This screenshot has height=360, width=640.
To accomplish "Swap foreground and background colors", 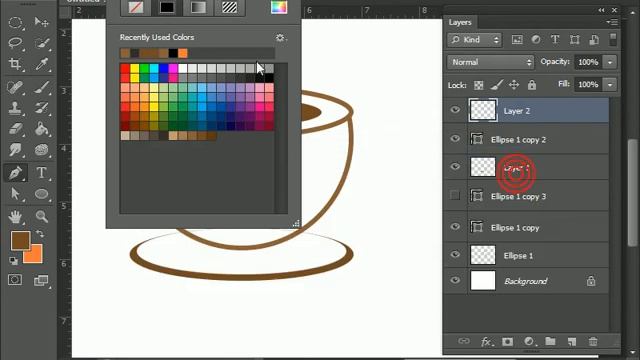I will pos(40,234).
